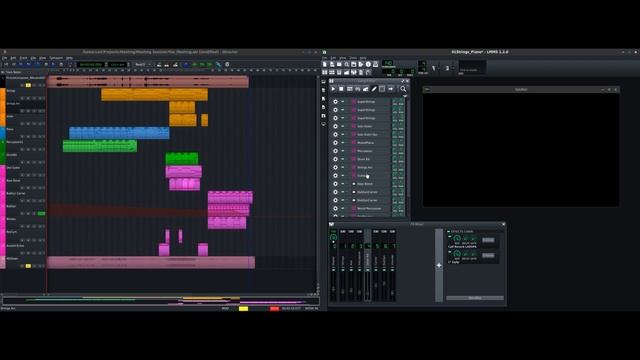Save the current LMMS project
640x360 pixels.
pyautogui.click(x=354, y=64)
